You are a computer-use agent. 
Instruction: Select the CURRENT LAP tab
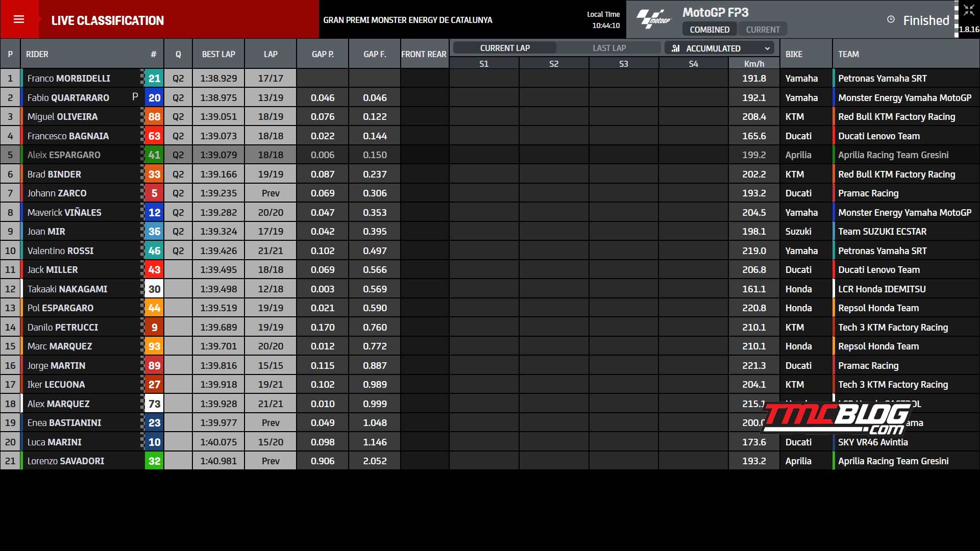pyautogui.click(x=505, y=48)
